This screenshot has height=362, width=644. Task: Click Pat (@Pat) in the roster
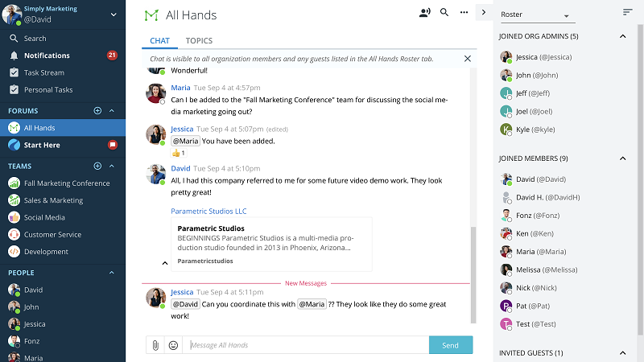click(525, 306)
